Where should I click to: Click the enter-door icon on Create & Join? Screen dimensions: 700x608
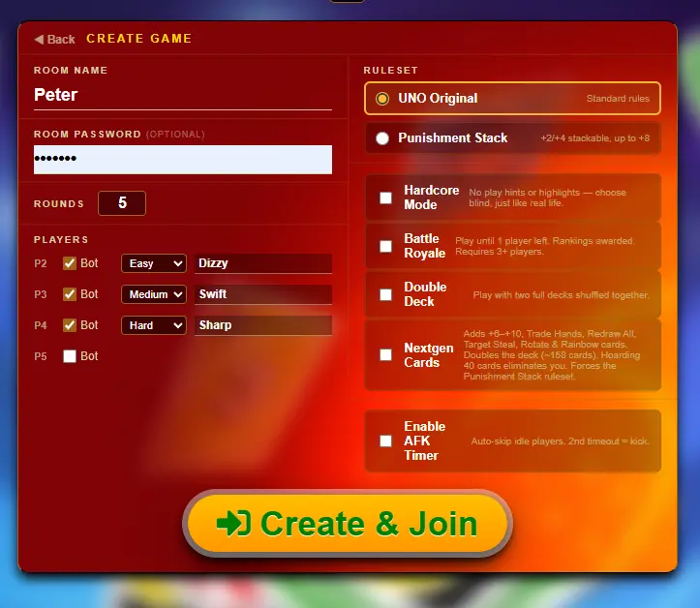[x=233, y=523]
